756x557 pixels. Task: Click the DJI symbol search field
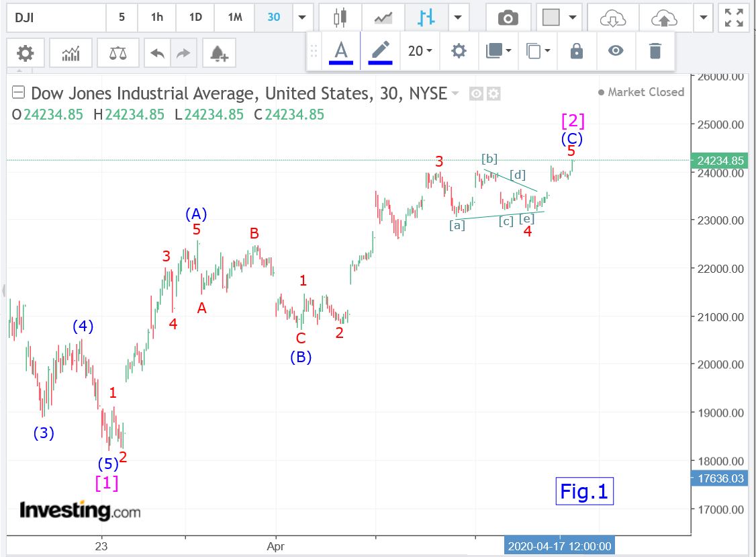56,18
